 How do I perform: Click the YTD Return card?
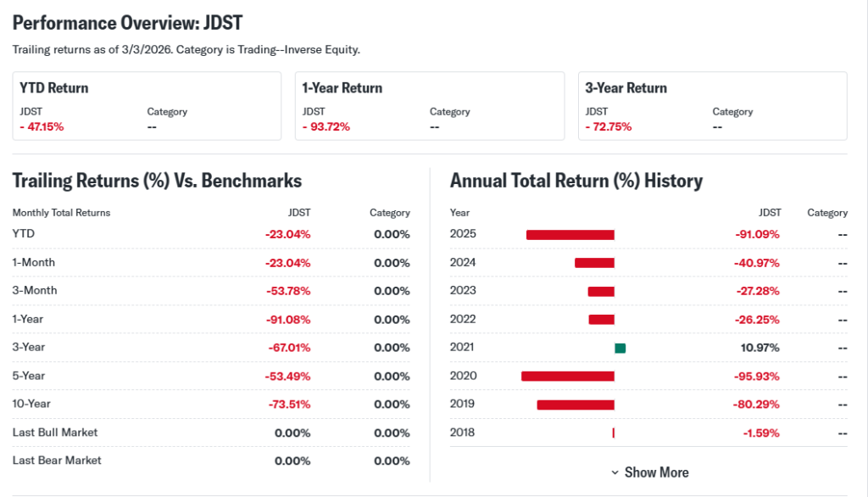[x=147, y=106]
